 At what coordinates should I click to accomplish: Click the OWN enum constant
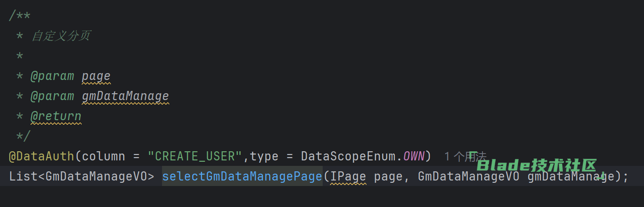[x=414, y=156]
